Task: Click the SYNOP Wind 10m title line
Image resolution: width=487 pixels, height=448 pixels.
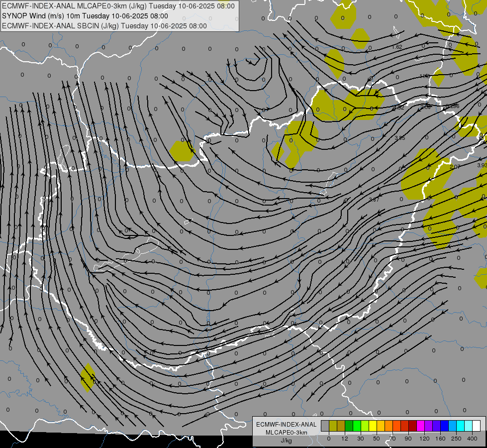Action: pyautogui.click(x=85, y=16)
